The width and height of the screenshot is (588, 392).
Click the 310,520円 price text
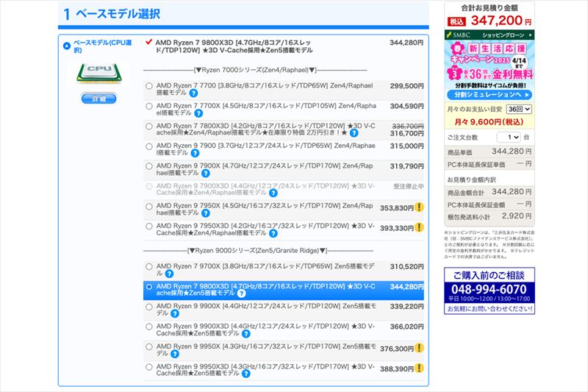point(407,267)
